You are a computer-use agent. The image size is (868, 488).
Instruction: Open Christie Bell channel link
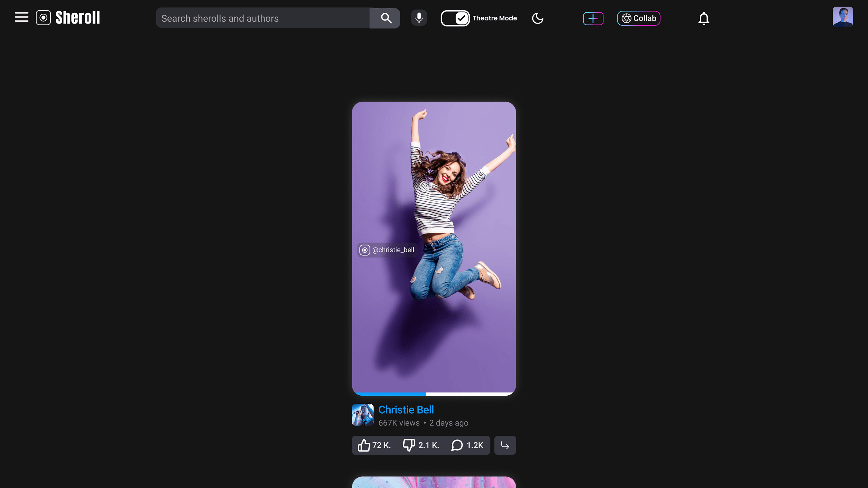(406, 410)
